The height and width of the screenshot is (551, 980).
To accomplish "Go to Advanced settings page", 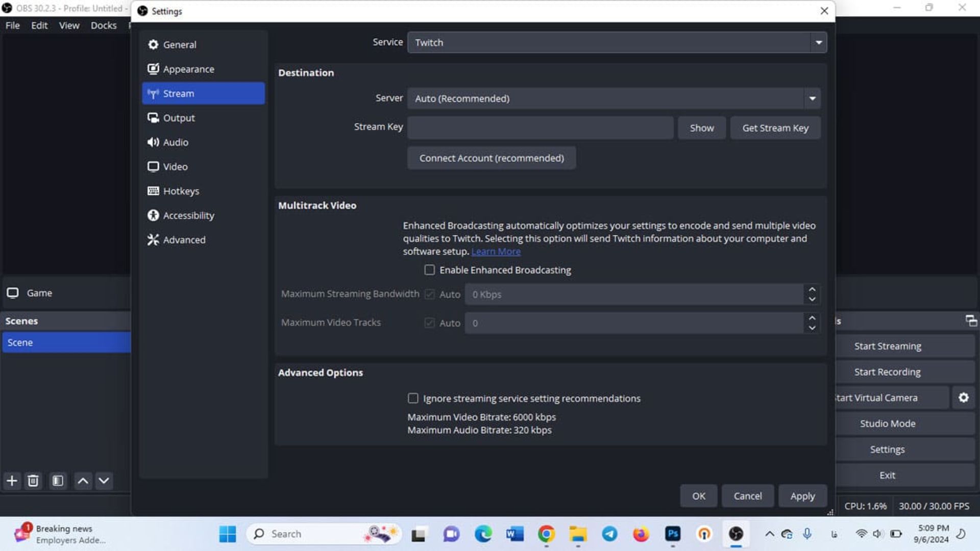I will tap(203, 240).
